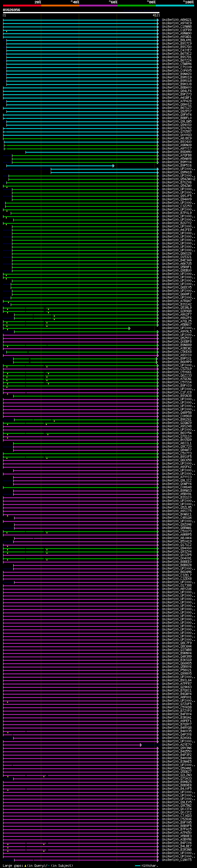
Task: Click the UniRef100_B9MX19 label
Action: (x=177, y=78)
